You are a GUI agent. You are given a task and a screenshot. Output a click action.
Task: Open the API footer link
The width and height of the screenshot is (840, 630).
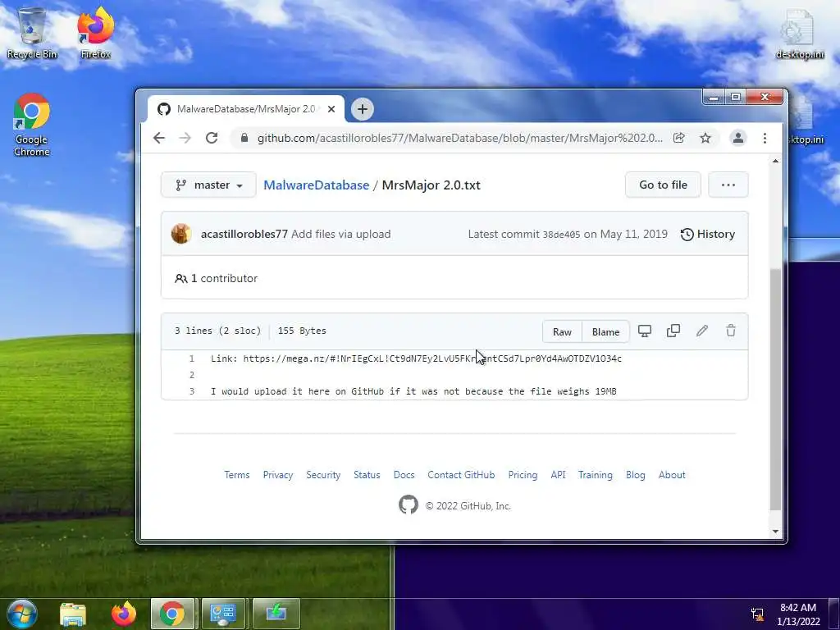point(558,475)
